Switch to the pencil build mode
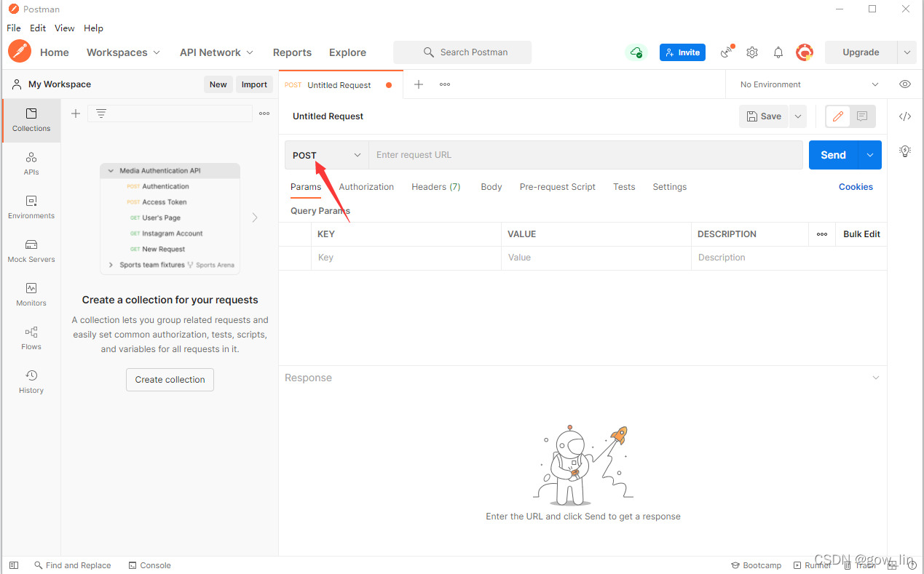The width and height of the screenshot is (924, 574). [x=838, y=116]
